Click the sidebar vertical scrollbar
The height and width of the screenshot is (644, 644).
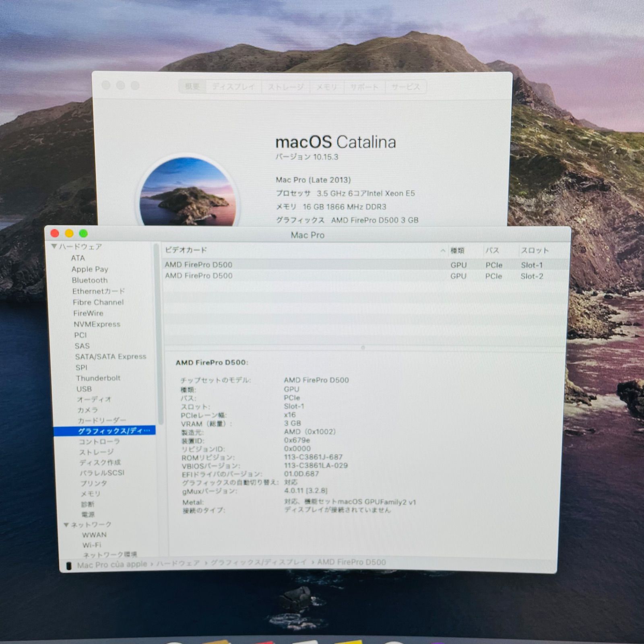click(158, 333)
